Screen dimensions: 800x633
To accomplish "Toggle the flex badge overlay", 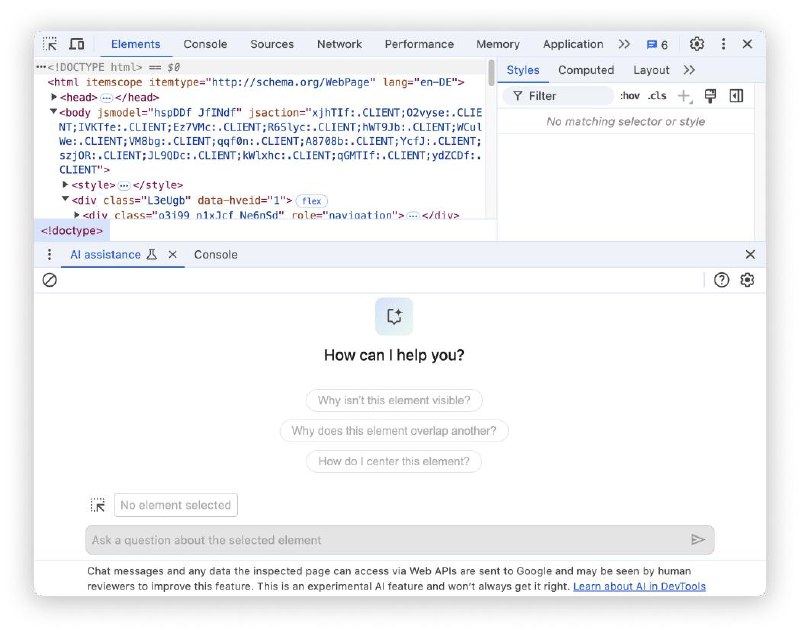I will pos(312,201).
